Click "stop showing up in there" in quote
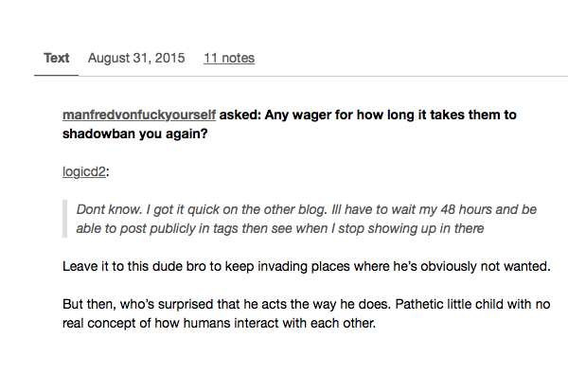 411,228
